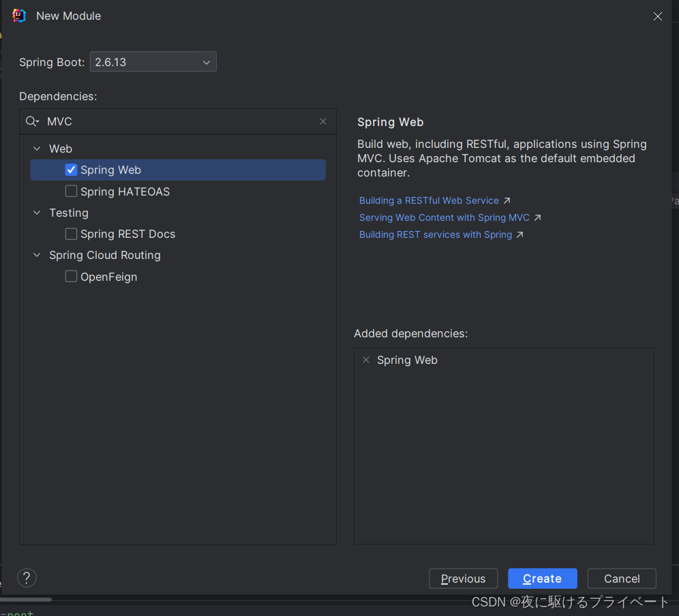679x616 pixels.
Task: Check the Spring REST Docs checkbox
Action: pyautogui.click(x=71, y=234)
